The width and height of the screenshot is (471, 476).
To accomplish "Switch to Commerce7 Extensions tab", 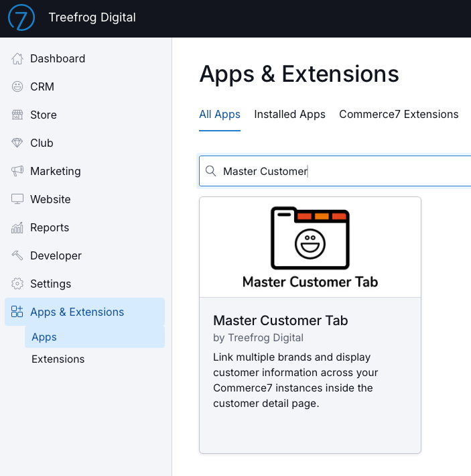I will 399,115.
